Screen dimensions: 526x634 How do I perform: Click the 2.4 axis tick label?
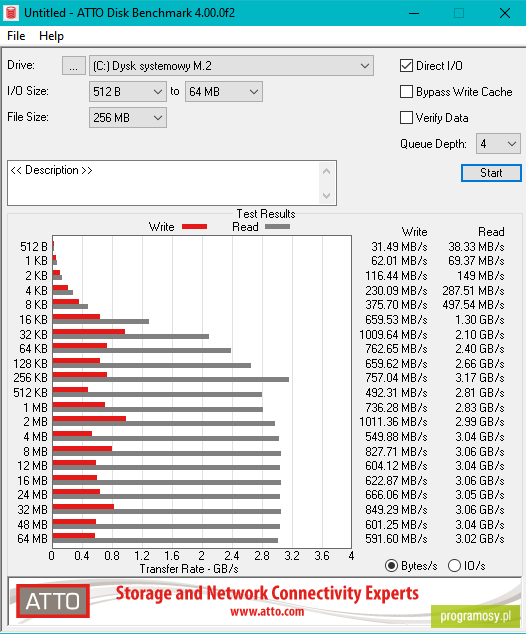coord(232,556)
